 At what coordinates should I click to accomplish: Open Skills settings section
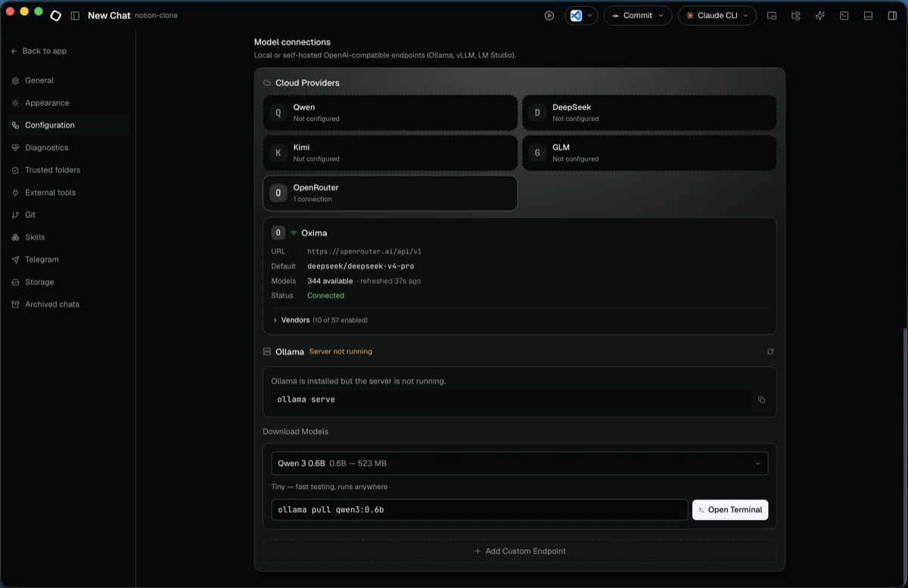point(67,237)
